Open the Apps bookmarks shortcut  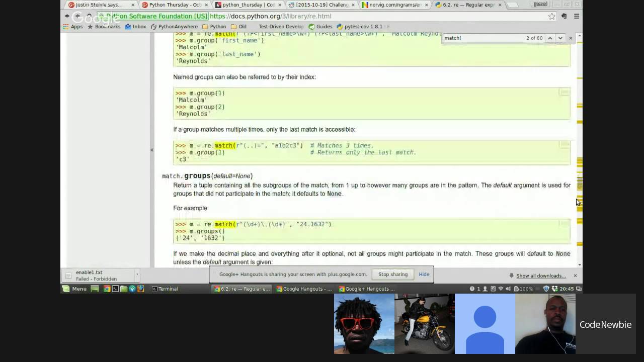point(73,27)
